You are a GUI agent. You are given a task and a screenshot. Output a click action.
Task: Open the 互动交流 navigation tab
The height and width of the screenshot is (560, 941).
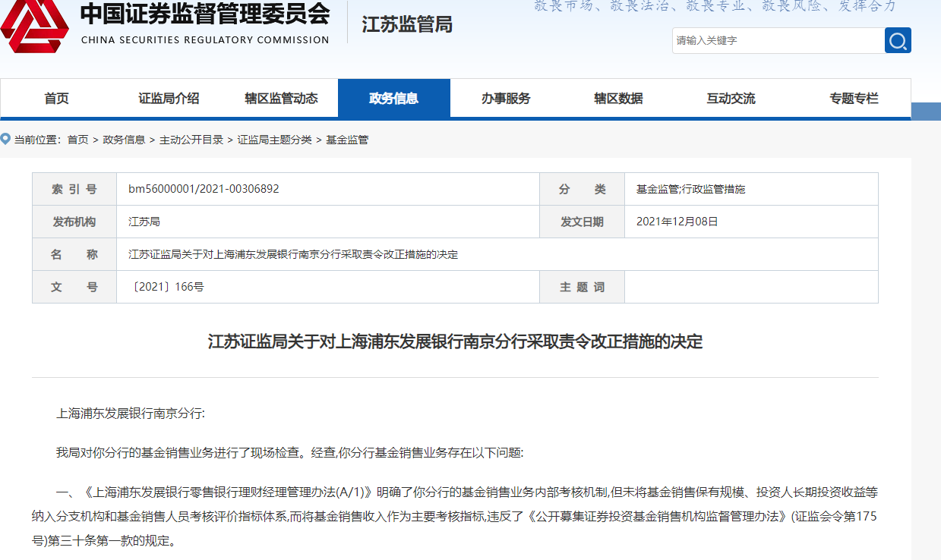pos(731,99)
